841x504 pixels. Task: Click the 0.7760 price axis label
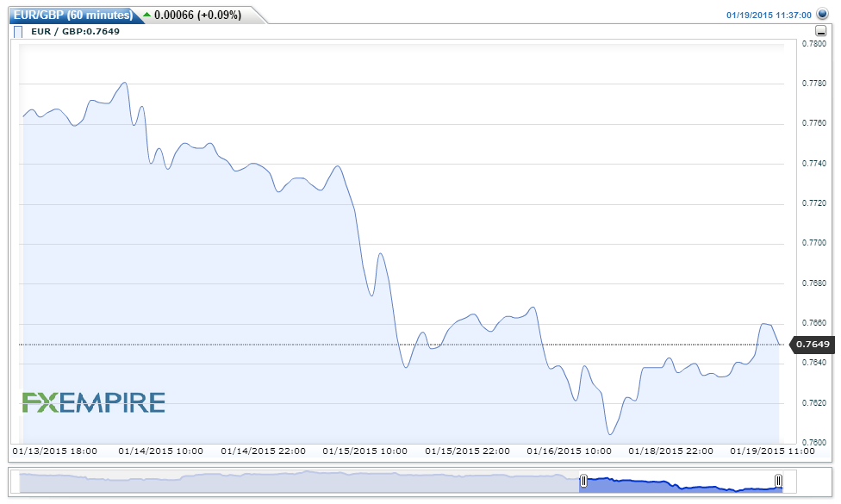[x=814, y=123]
